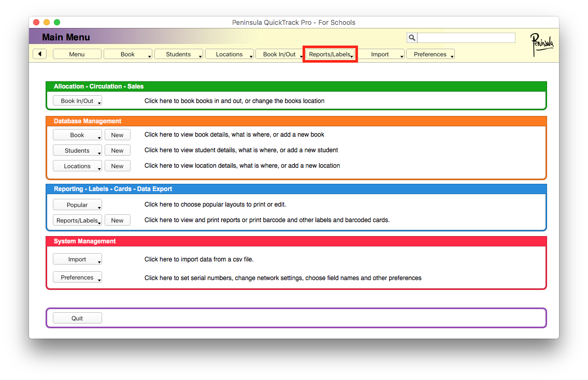Click the yellow minimize window button
This screenshot has width=588, height=380.
pos(47,22)
